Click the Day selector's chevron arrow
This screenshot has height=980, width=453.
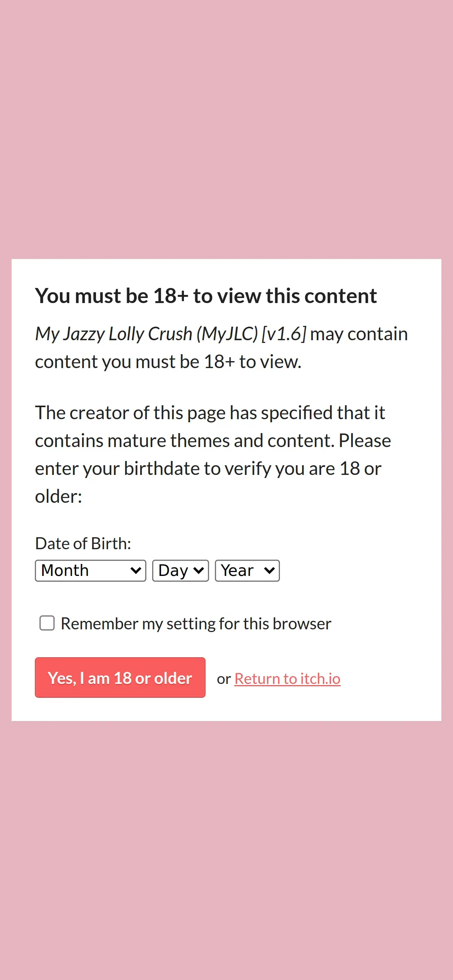click(x=198, y=571)
